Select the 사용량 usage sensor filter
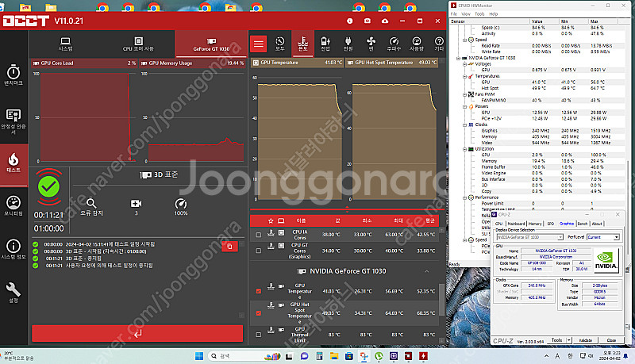Image resolution: width=635 pixels, height=364 pixels. 416,44
